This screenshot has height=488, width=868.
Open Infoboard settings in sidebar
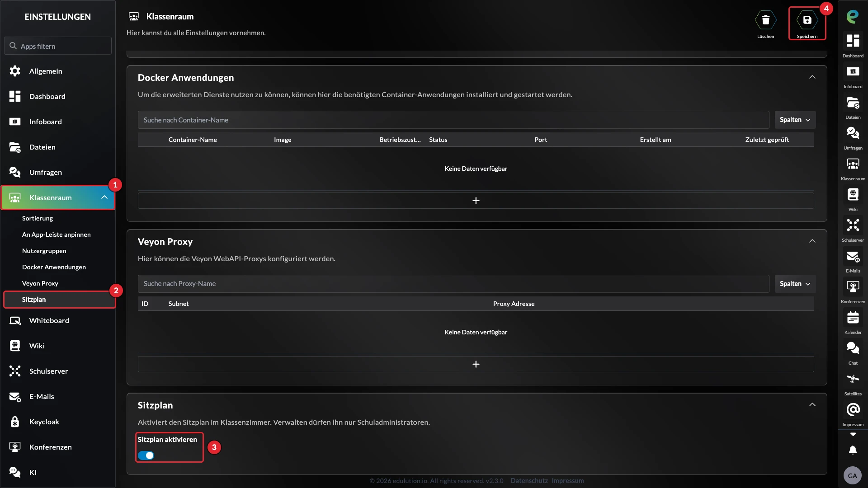click(58, 122)
